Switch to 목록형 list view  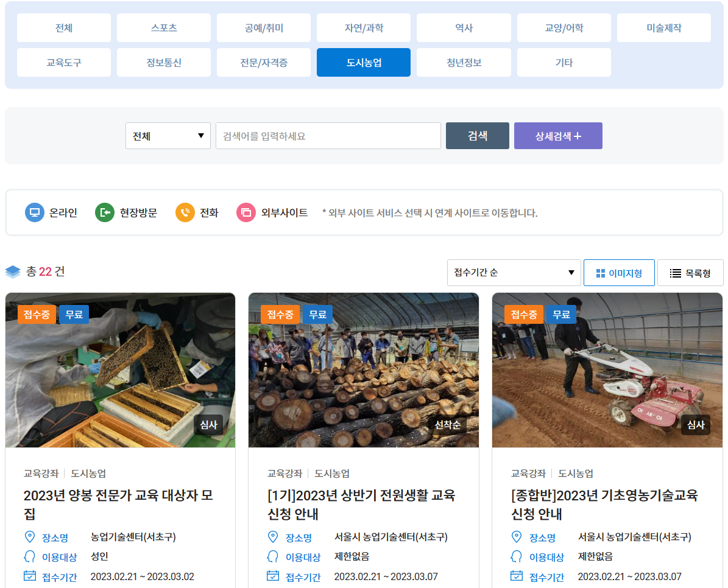click(690, 272)
